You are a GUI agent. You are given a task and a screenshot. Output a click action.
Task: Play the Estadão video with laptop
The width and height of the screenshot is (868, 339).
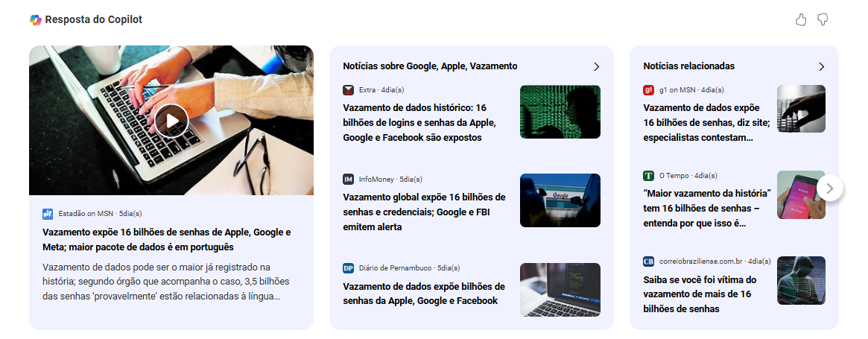[x=171, y=120]
